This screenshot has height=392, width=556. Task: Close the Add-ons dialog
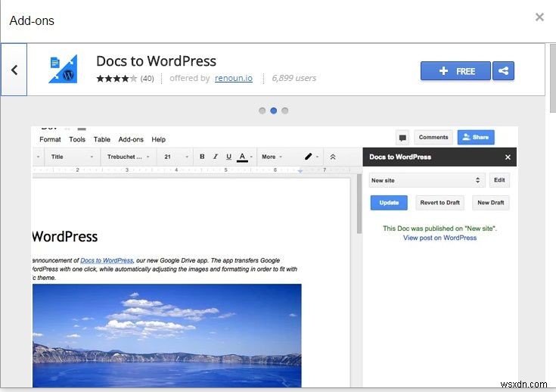pos(539,17)
